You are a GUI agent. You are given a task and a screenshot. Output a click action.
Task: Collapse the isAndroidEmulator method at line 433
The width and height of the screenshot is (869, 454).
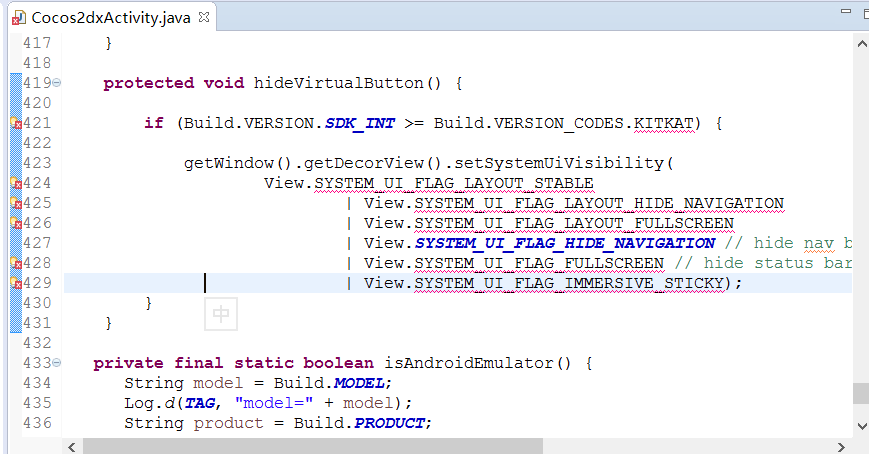tap(57, 363)
